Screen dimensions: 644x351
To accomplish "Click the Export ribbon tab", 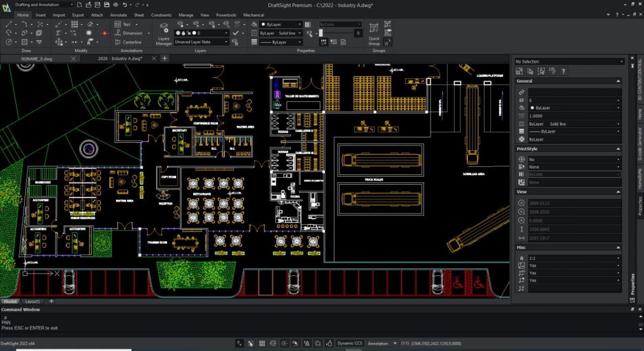I will click(78, 15).
